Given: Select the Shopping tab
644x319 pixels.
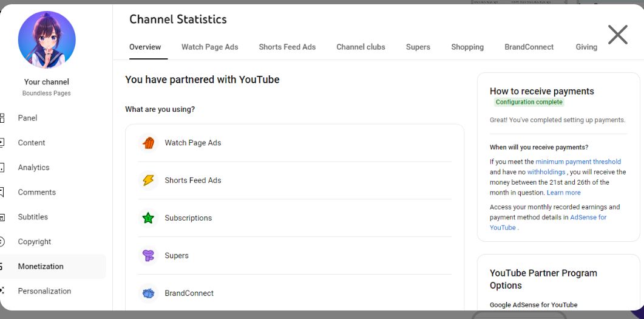Looking at the screenshot, I should [x=467, y=47].
